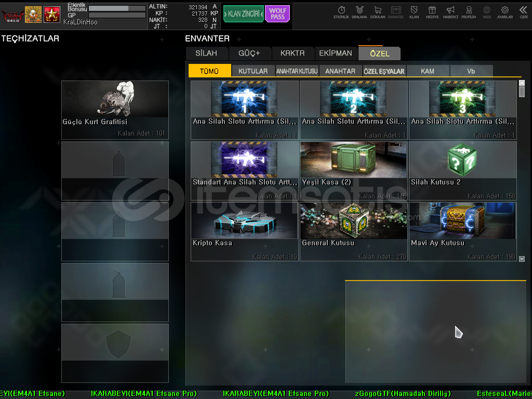The image size is (532, 399).
Task: Click the skull clan emblem icon
Action: (x=33, y=15)
